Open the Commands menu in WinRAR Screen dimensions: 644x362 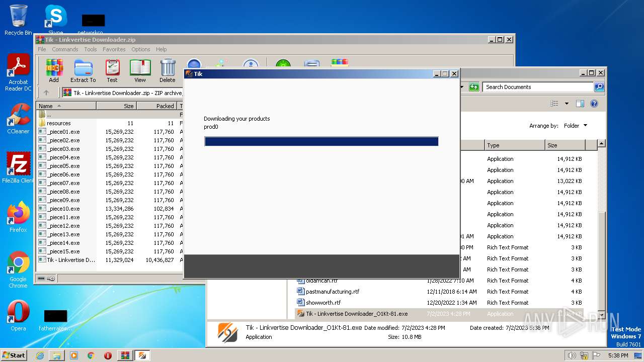coord(65,49)
